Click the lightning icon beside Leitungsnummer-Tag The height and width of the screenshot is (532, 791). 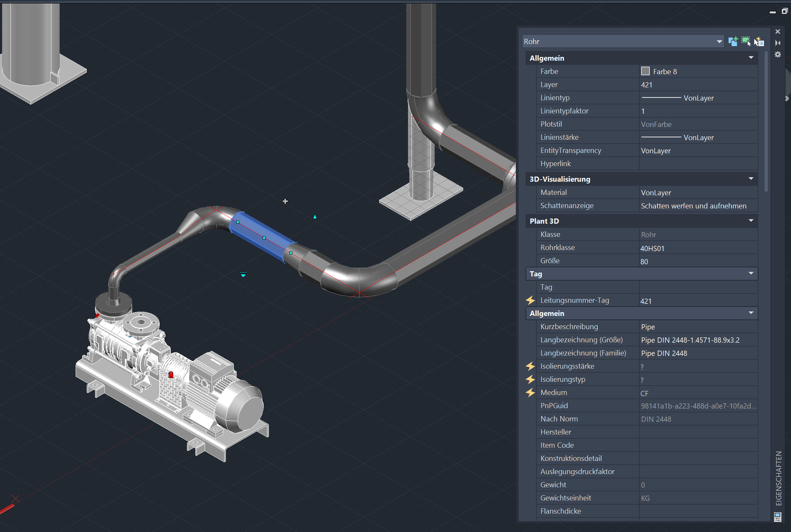530,300
